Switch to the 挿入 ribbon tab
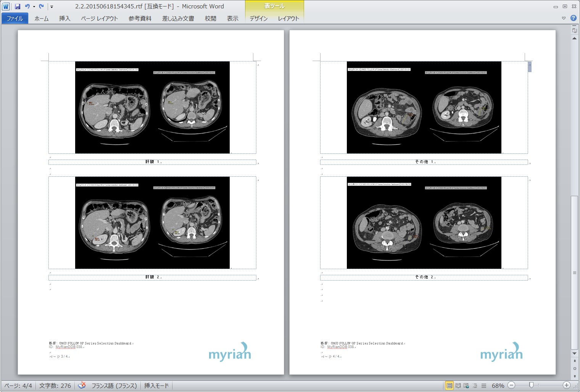Image resolution: width=580 pixels, height=392 pixels. click(64, 18)
